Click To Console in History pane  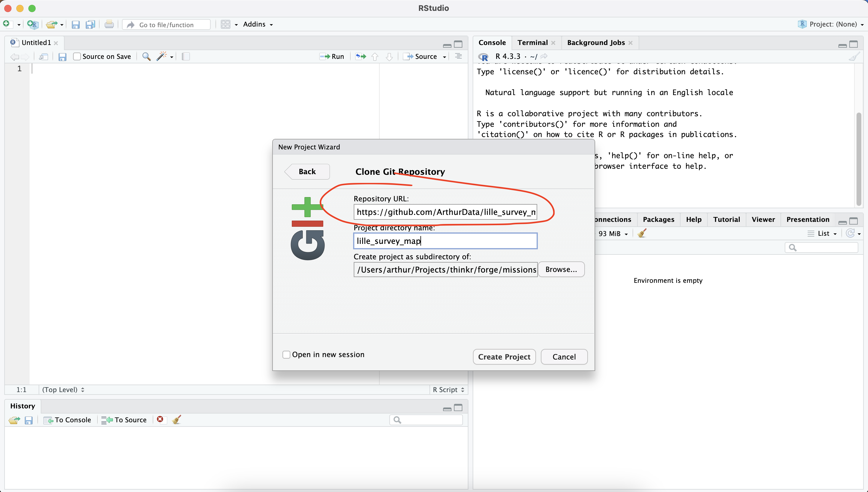68,420
